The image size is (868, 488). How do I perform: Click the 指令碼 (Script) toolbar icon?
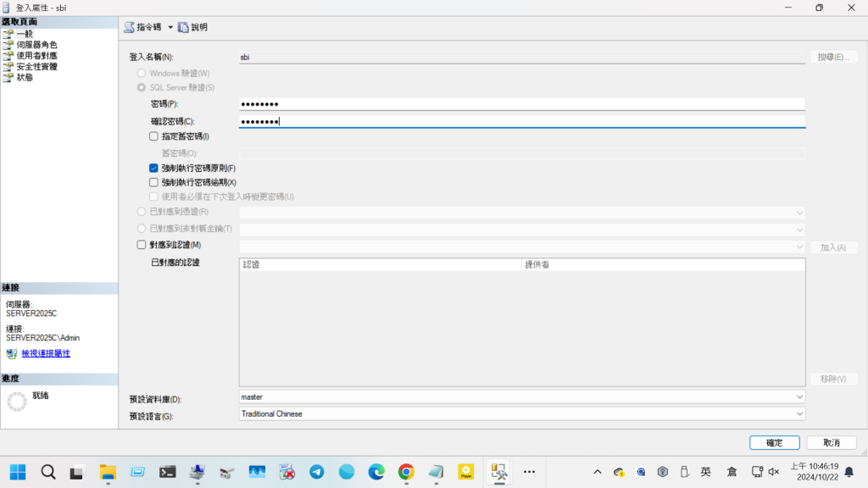tap(129, 27)
